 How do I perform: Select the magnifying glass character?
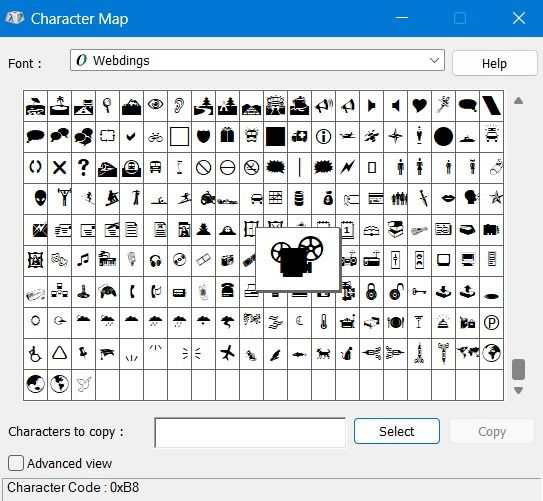(107, 106)
